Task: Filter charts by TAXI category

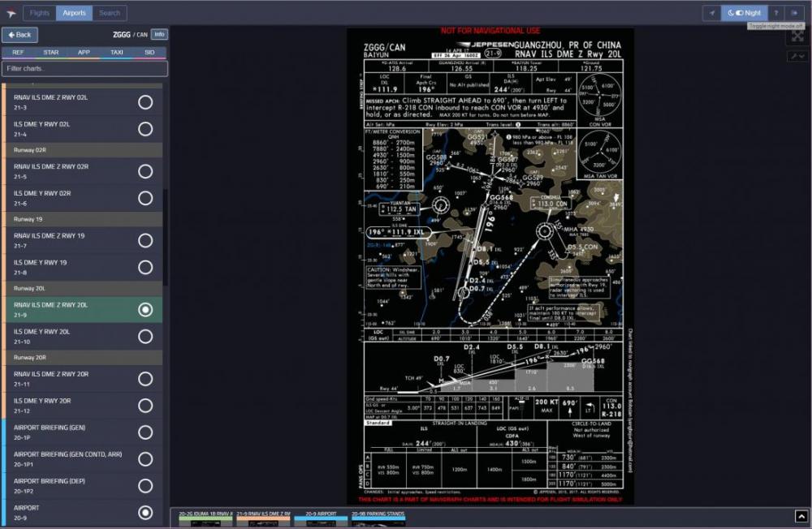Action: pos(116,52)
